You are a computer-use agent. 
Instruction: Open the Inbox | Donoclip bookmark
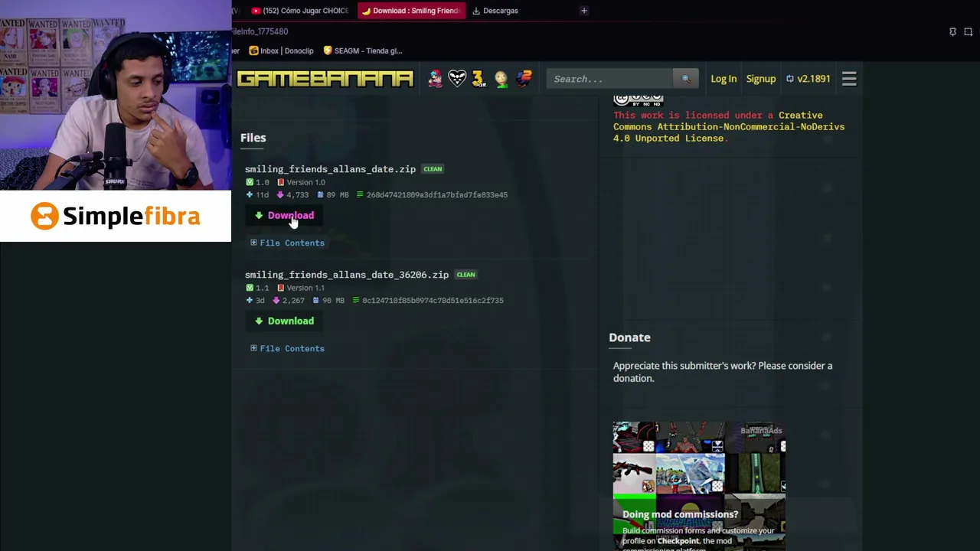(x=282, y=51)
